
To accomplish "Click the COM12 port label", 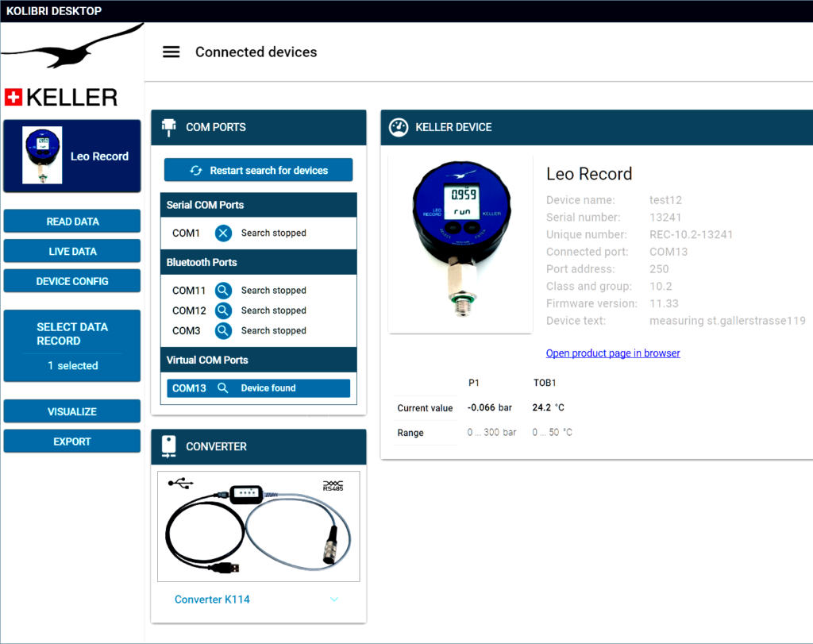I will click(x=189, y=310).
